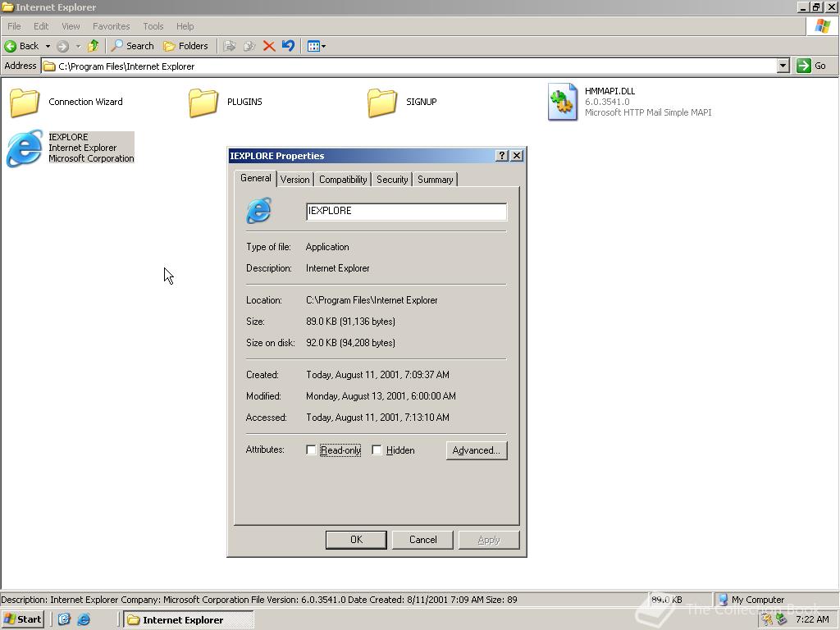Click the Move To toolbar icon
Viewport: 840px width, 630px height.
(230, 46)
